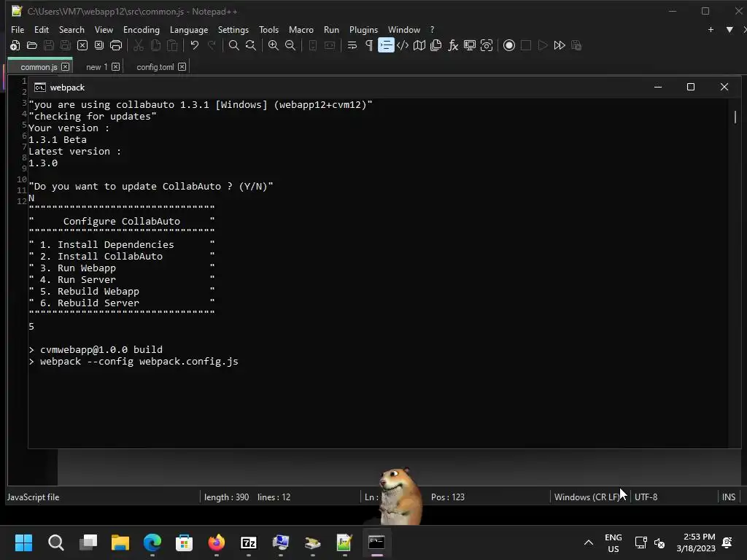Open the Settings menu
This screenshot has height=560, width=747.
click(x=233, y=29)
